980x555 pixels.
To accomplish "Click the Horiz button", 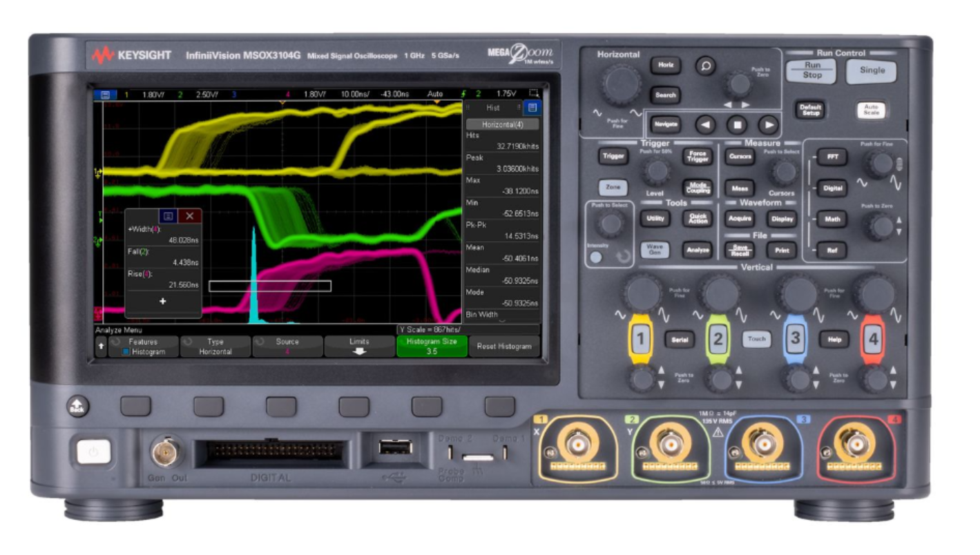I will click(665, 65).
